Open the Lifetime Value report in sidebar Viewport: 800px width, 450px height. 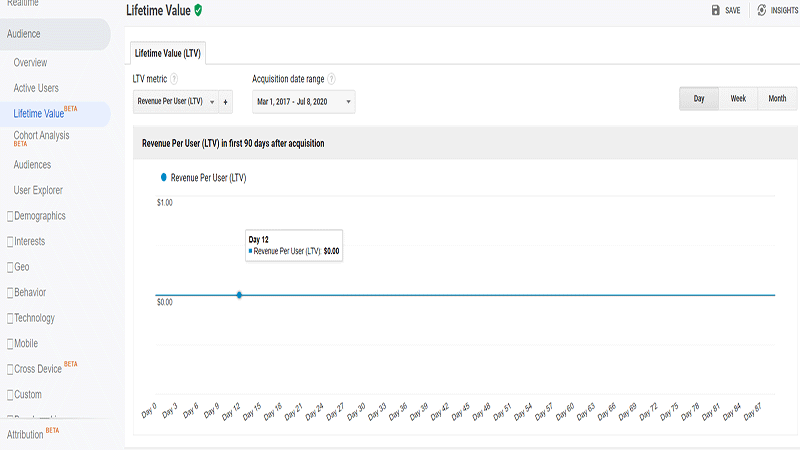(x=55, y=114)
